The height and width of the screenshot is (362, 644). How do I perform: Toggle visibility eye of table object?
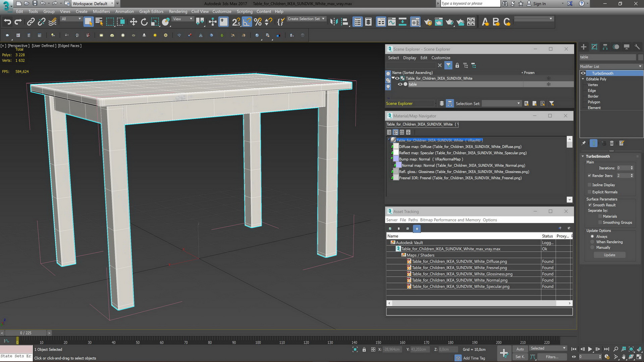[x=400, y=84]
